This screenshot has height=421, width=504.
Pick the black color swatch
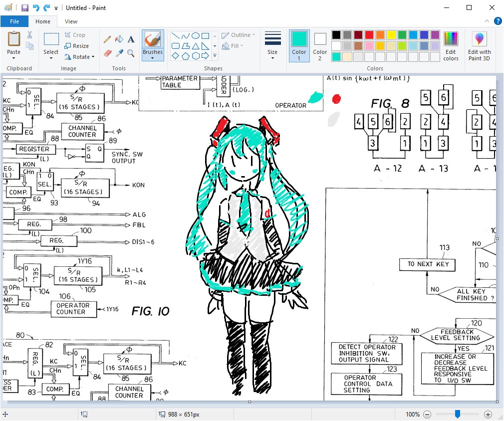(336, 35)
